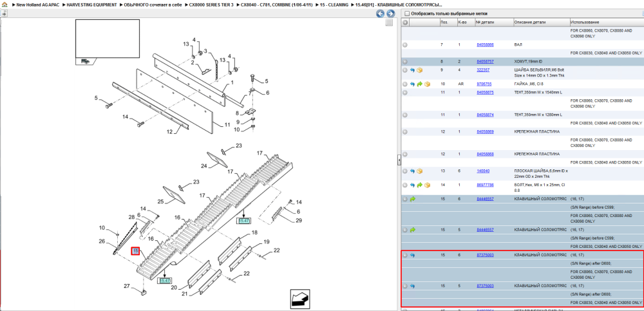
Task: Select callout 25 on the diagram
Action: click(160, 202)
